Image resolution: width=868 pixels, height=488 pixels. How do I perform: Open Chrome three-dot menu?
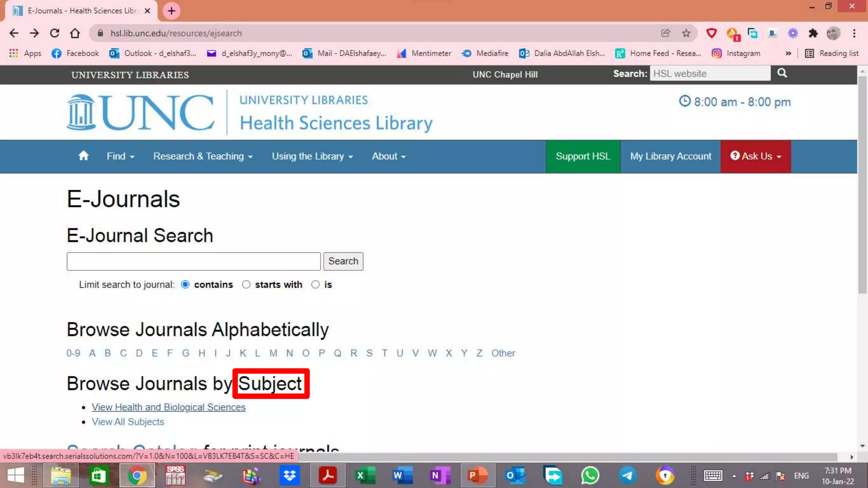pos(854,33)
